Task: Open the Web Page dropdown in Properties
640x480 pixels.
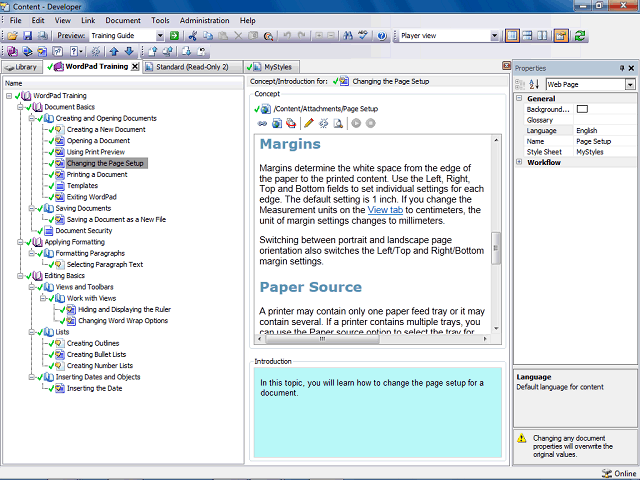Action: pyautogui.click(x=630, y=84)
